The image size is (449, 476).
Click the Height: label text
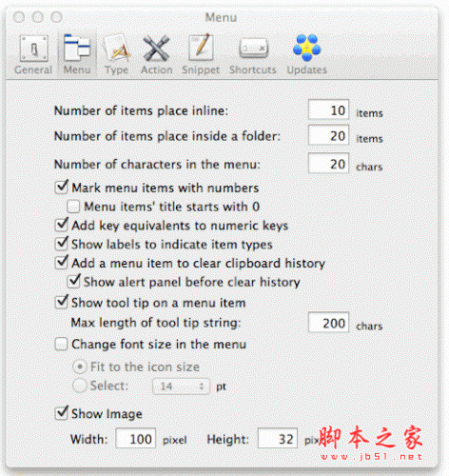tap(227, 440)
